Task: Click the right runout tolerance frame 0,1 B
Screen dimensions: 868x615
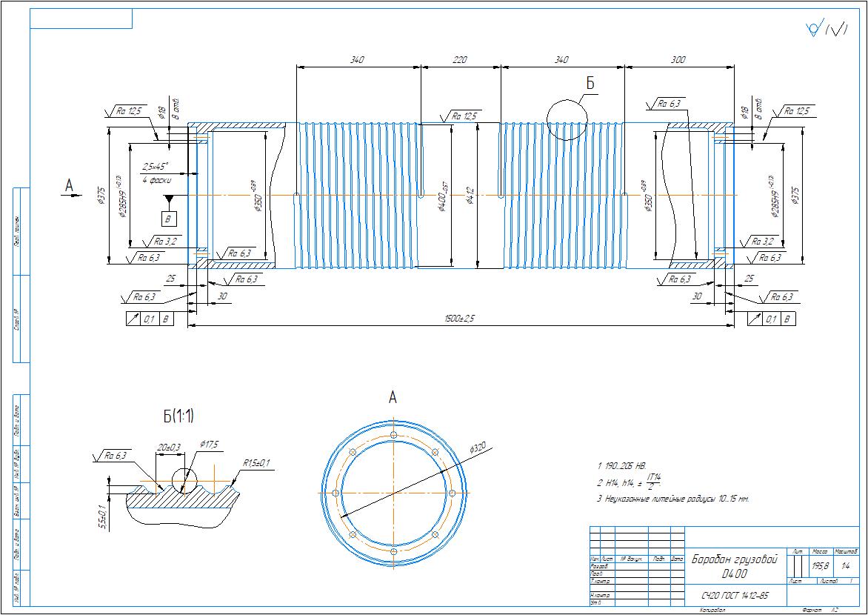Action: pyautogui.click(x=771, y=319)
